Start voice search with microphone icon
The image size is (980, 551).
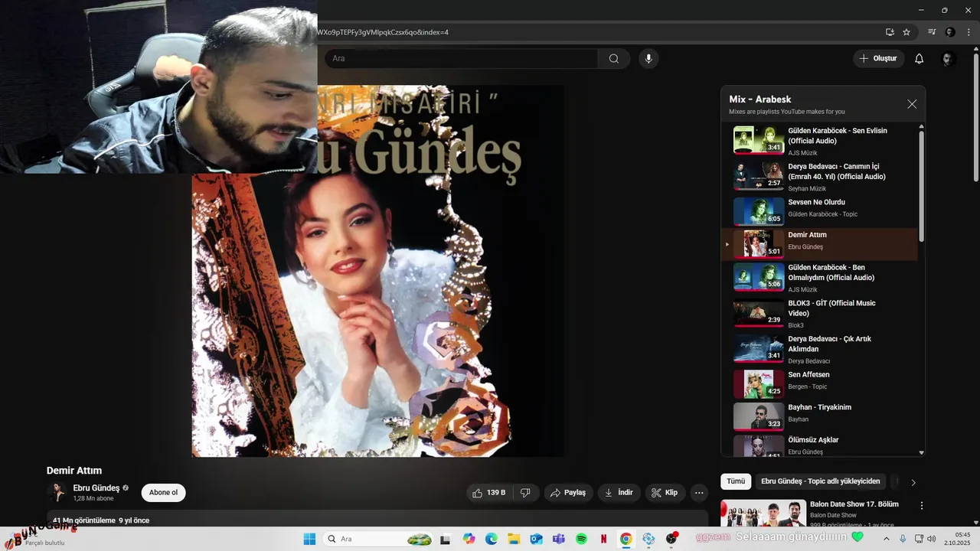tap(648, 59)
